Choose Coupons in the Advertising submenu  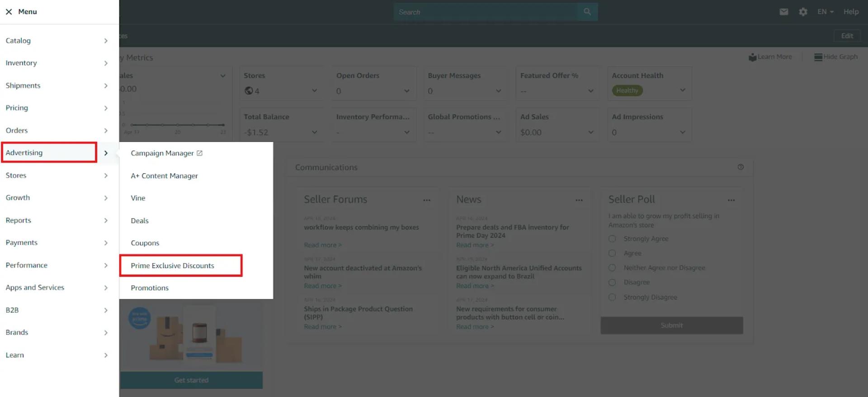[145, 243]
